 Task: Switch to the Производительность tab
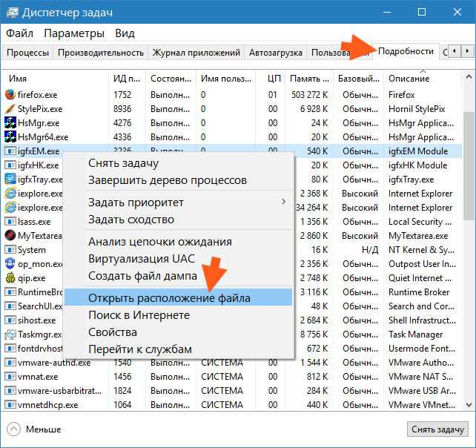(101, 53)
